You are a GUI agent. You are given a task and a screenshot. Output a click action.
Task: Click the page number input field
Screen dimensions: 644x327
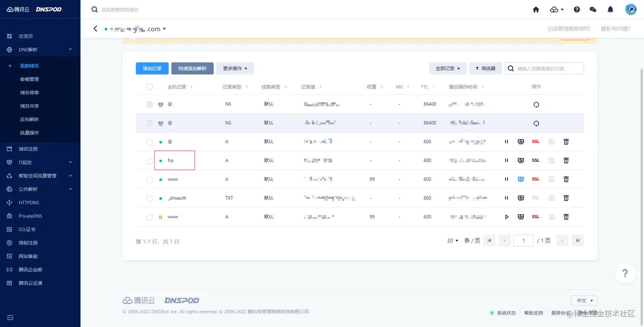point(523,241)
